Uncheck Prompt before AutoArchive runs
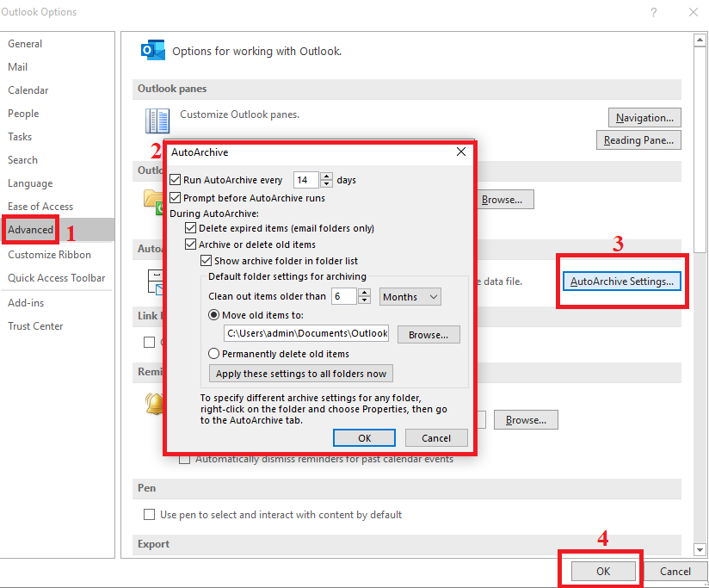The image size is (709, 588). coord(175,198)
